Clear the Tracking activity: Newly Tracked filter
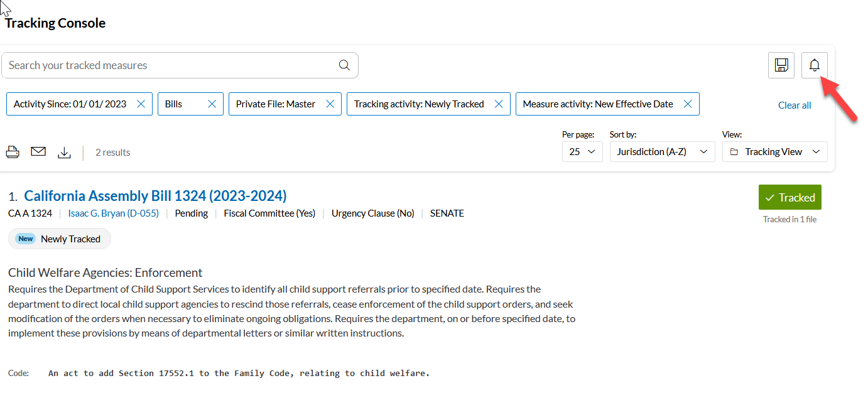868x415 pixels. tap(498, 104)
